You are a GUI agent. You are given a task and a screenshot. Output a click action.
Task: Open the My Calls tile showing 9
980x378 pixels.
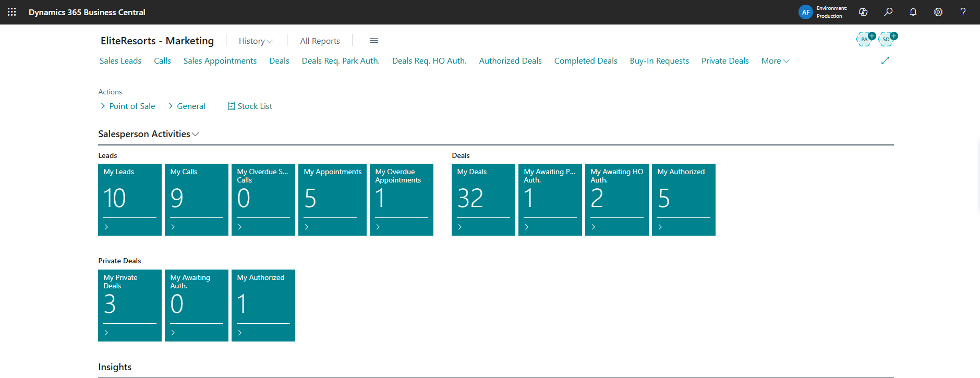coord(197,200)
